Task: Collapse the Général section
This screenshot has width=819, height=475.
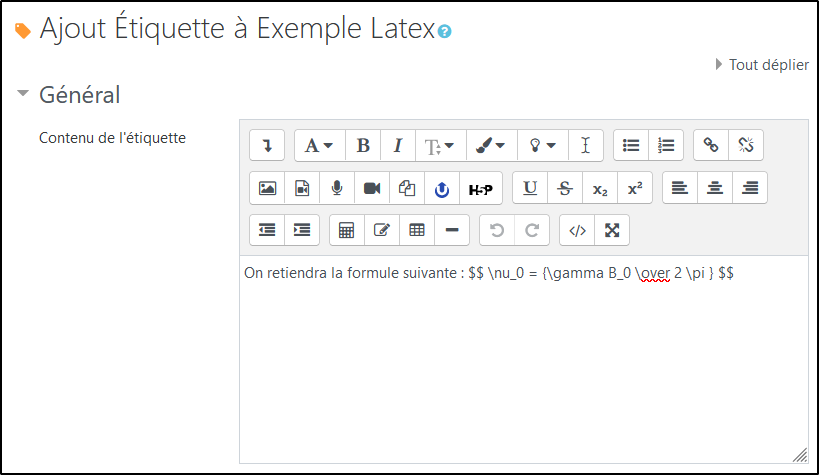Action: (22, 94)
